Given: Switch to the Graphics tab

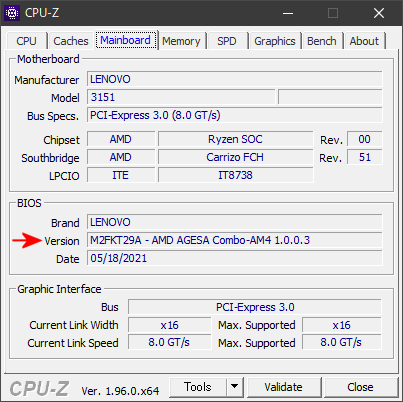Looking at the screenshot, I should tap(275, 41).
